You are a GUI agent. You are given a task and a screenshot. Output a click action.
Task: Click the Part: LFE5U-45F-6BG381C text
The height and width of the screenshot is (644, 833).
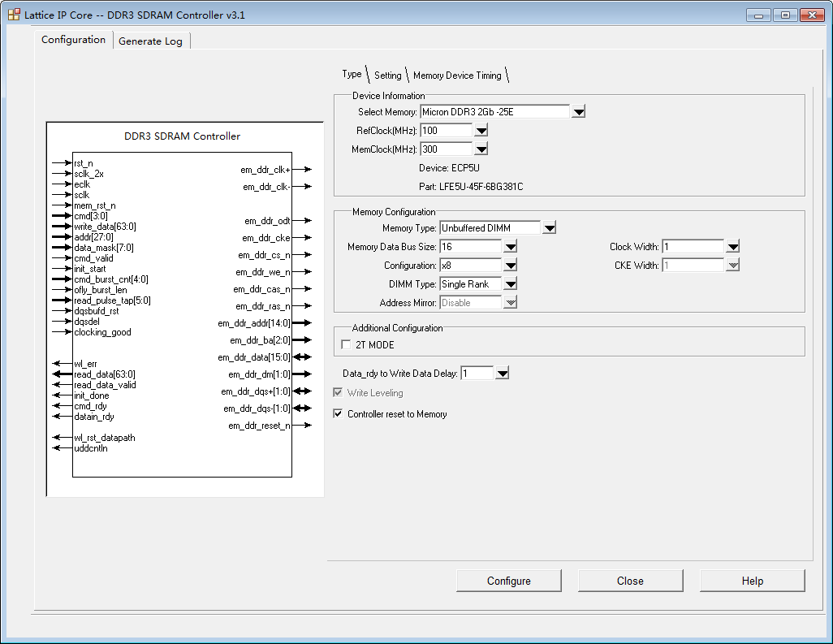(x=471, y=187)
